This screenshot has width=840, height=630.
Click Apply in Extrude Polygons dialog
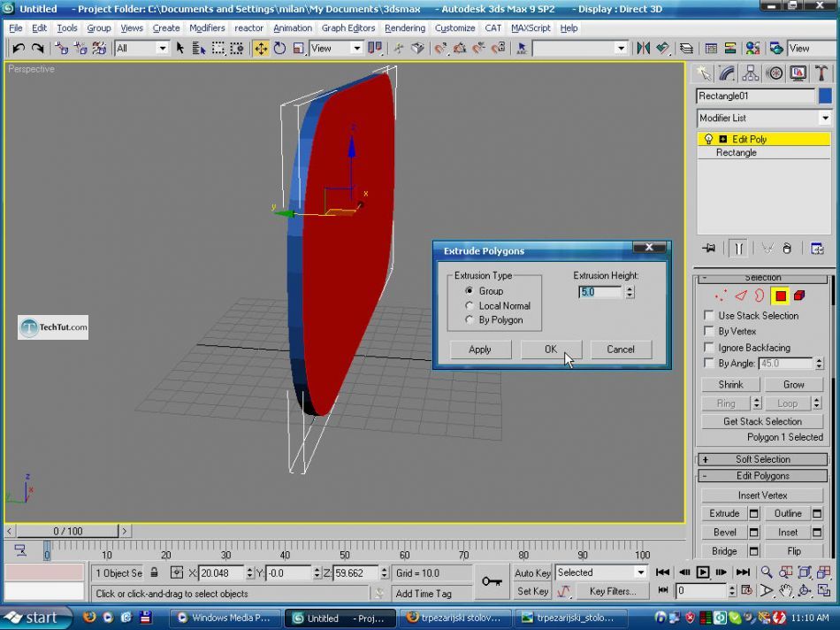click(480, 350)
